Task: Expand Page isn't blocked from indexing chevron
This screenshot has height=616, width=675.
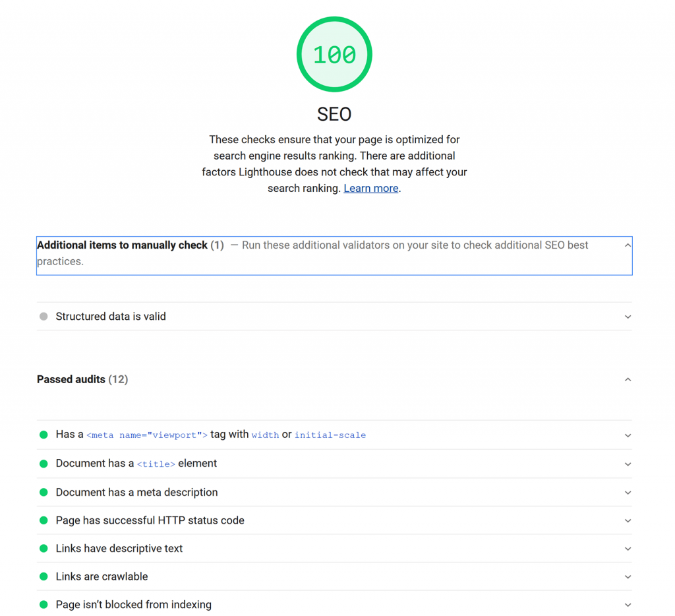Action: click(628, 605)
